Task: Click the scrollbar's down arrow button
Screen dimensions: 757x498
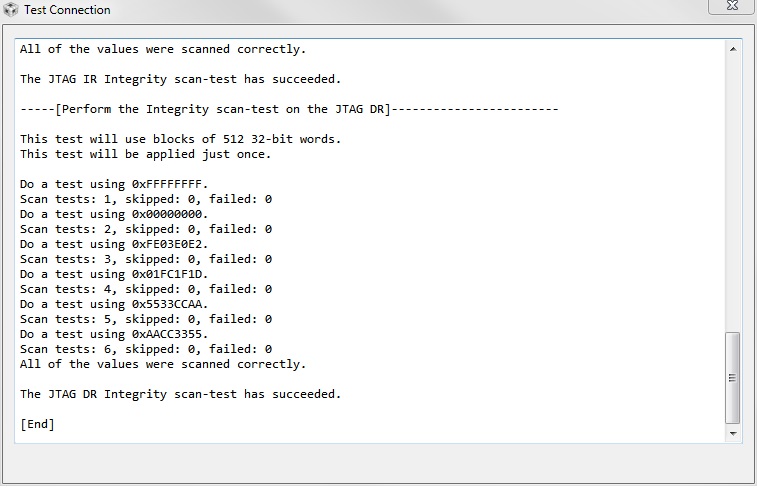Action: [x=733, y=434]
